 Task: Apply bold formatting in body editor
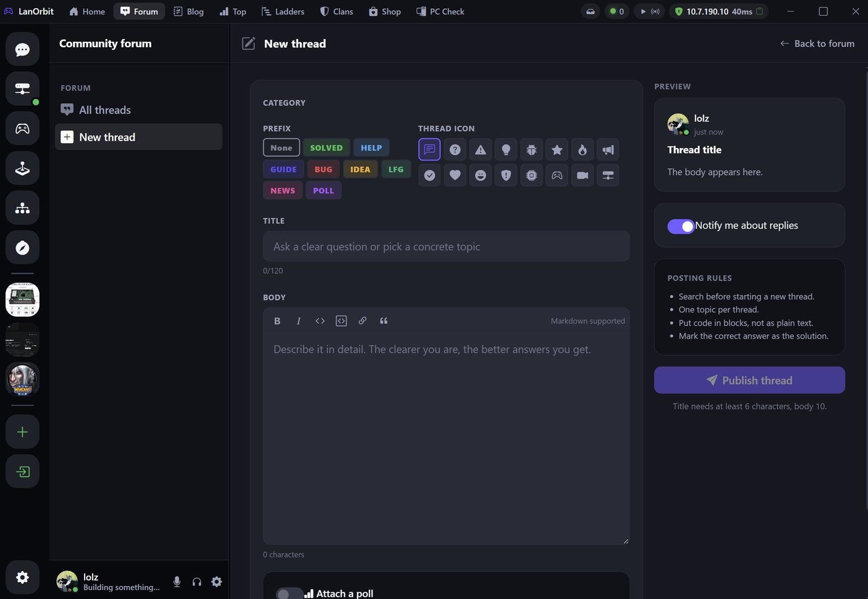277,321
